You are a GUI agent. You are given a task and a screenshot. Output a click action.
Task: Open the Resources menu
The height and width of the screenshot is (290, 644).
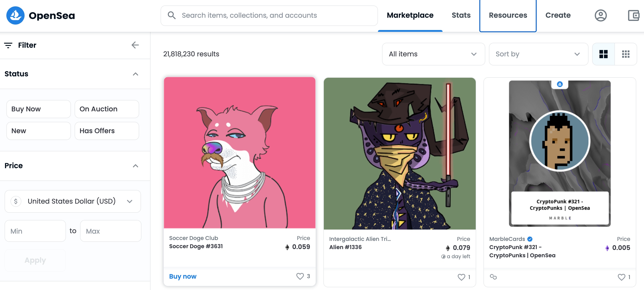pyautogui.click(x=508, y=15)
